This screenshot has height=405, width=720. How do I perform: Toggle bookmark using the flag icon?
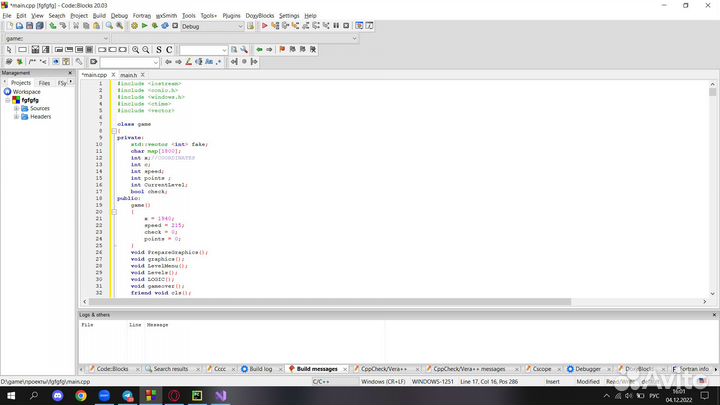(x=281, y=49)
